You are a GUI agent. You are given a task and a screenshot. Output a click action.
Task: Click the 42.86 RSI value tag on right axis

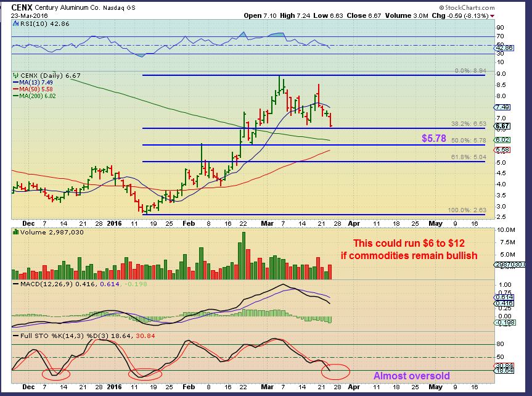pos(504,48)
